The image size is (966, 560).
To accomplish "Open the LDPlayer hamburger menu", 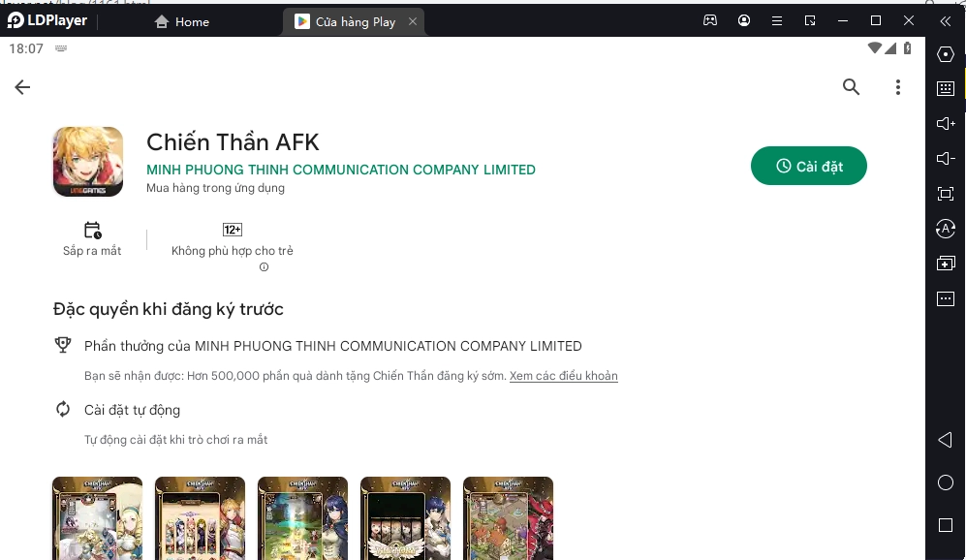I will tap(777, 20).
